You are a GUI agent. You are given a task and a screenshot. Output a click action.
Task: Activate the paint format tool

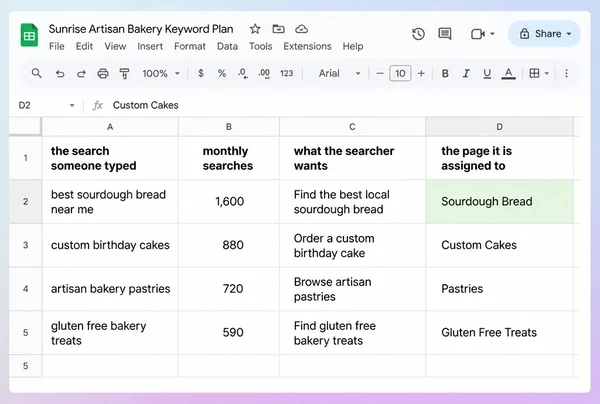124,73
